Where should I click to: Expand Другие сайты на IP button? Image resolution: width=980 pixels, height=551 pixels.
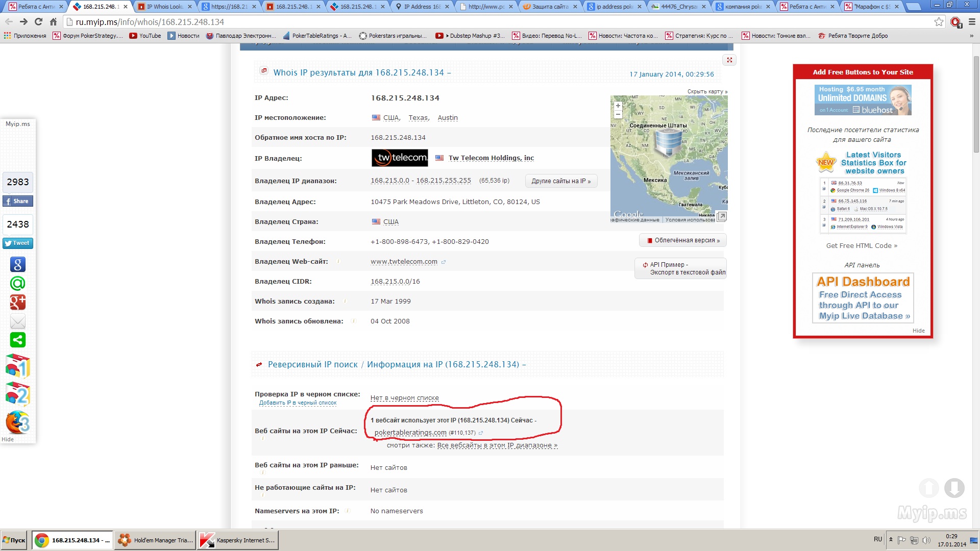click(561, 181)
